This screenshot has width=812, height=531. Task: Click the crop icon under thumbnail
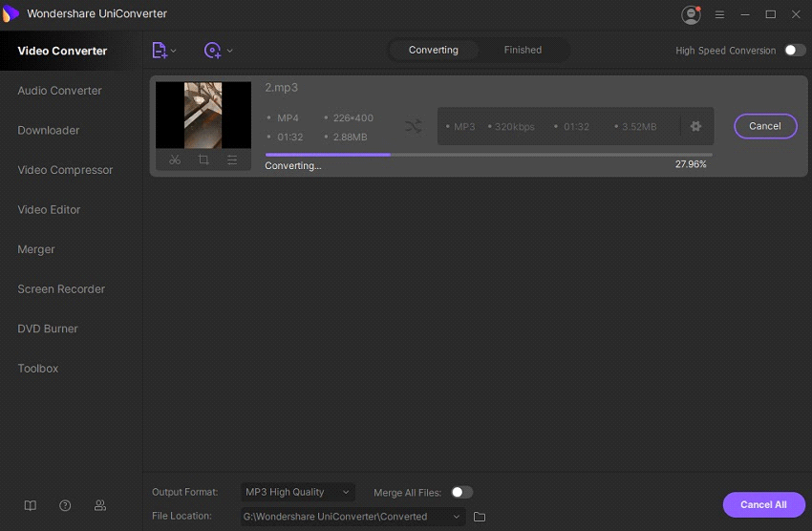point(203,159)
